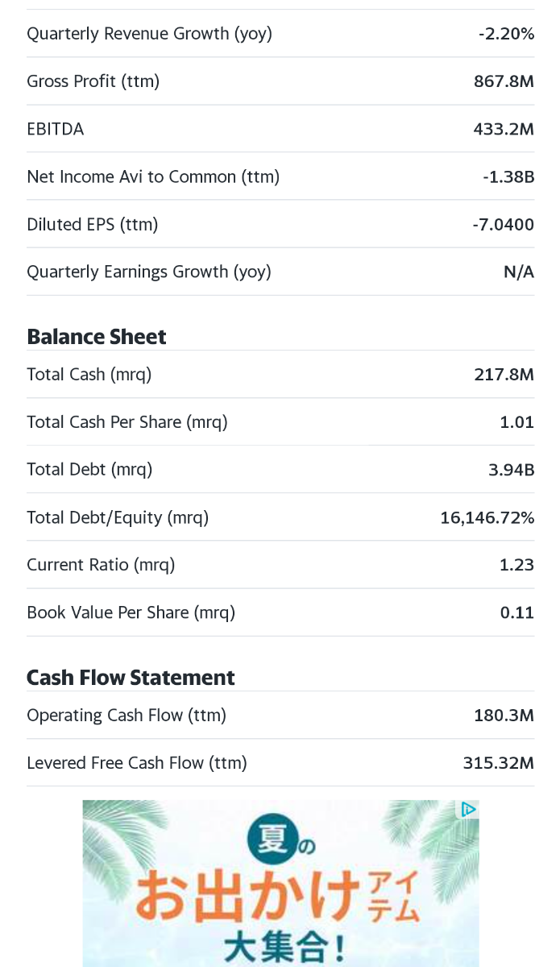The image size is (560, 967).
Task: Click the EBITDA label
Action: click(x=56, y=129)
